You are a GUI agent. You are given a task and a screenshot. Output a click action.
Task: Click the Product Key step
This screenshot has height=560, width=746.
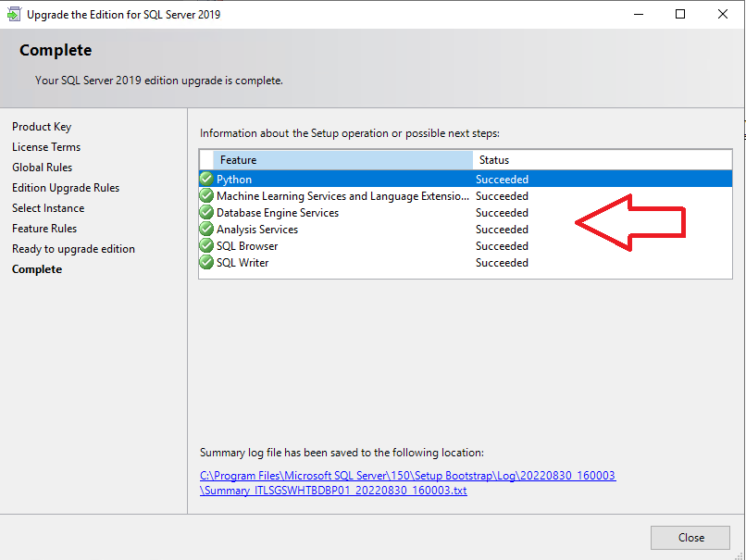tap(42, 127)
